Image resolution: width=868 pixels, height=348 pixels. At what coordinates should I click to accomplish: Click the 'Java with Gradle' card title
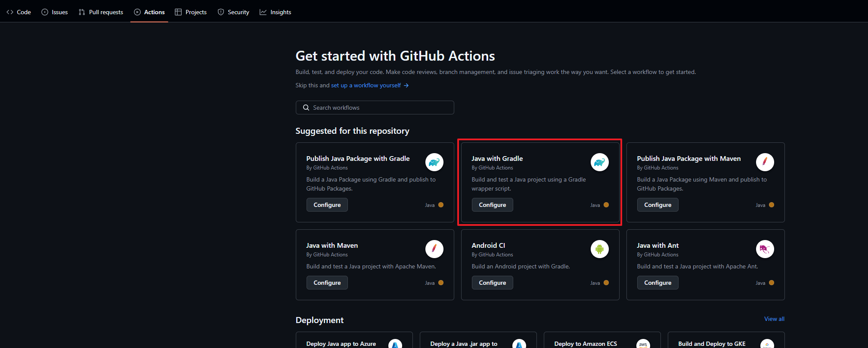497,159
